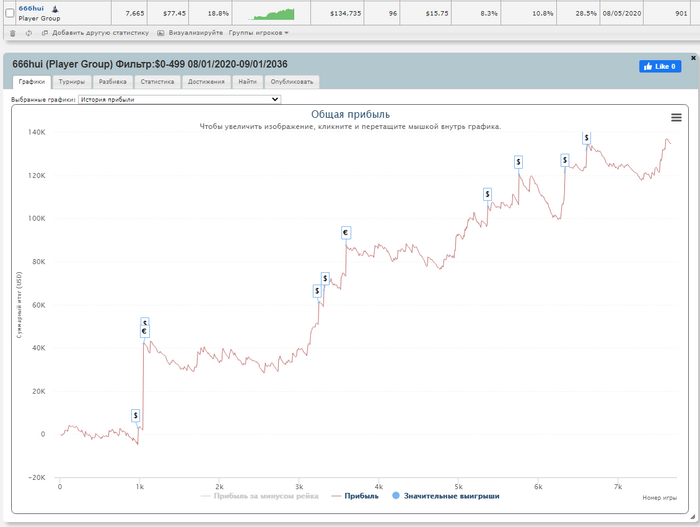Open the 666hui player link
Image resolution: width=700 pixels, height=527 pixels.
pyautogui.click(x=31, y=8)
